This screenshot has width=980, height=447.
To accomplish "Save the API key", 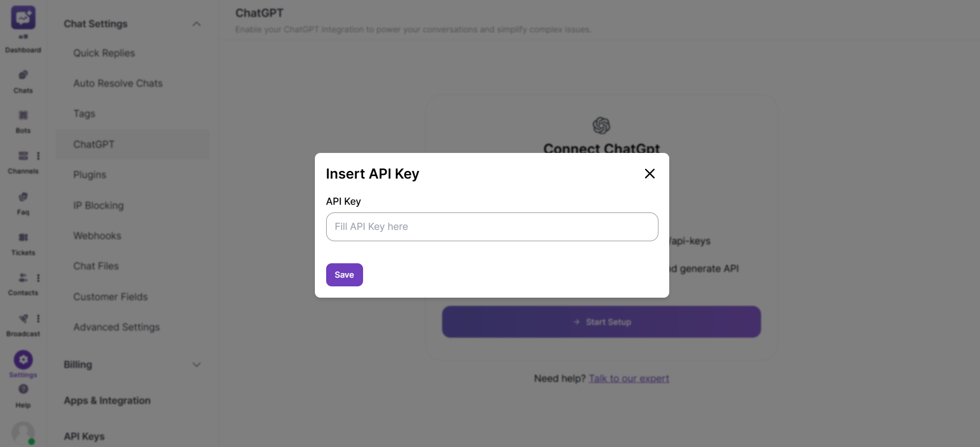I will coord(344,275).
